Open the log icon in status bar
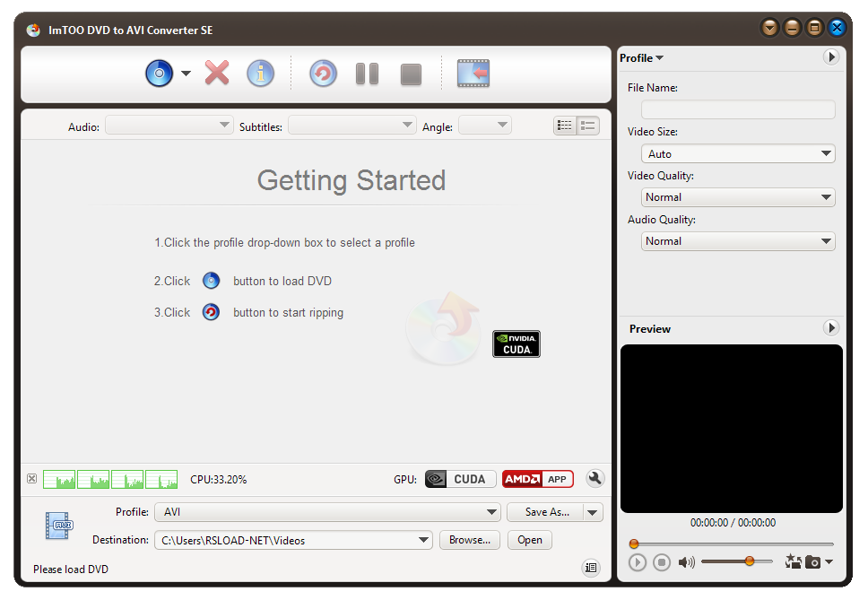 (591, 568)
